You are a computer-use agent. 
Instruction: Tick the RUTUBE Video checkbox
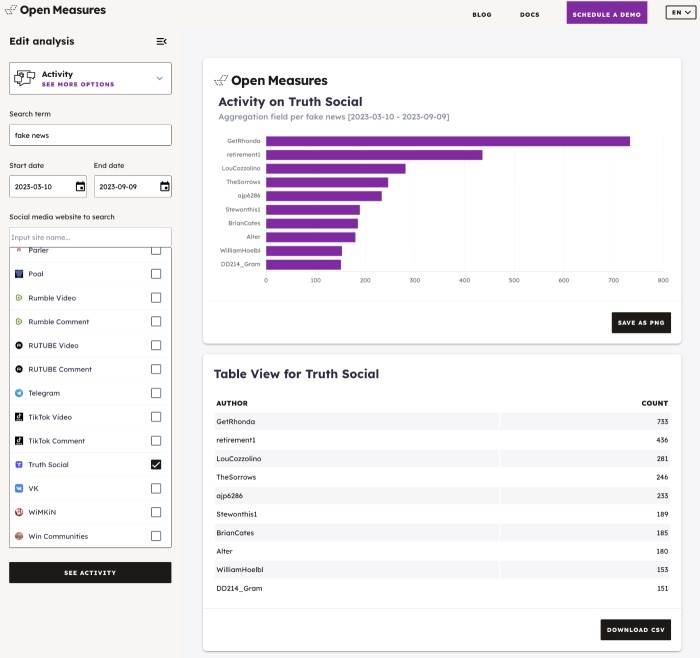point(156,345)
